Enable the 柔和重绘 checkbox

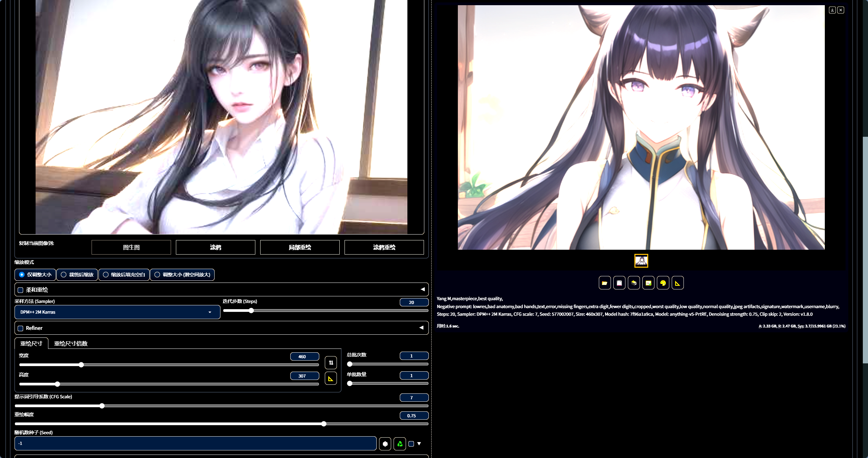21,290
